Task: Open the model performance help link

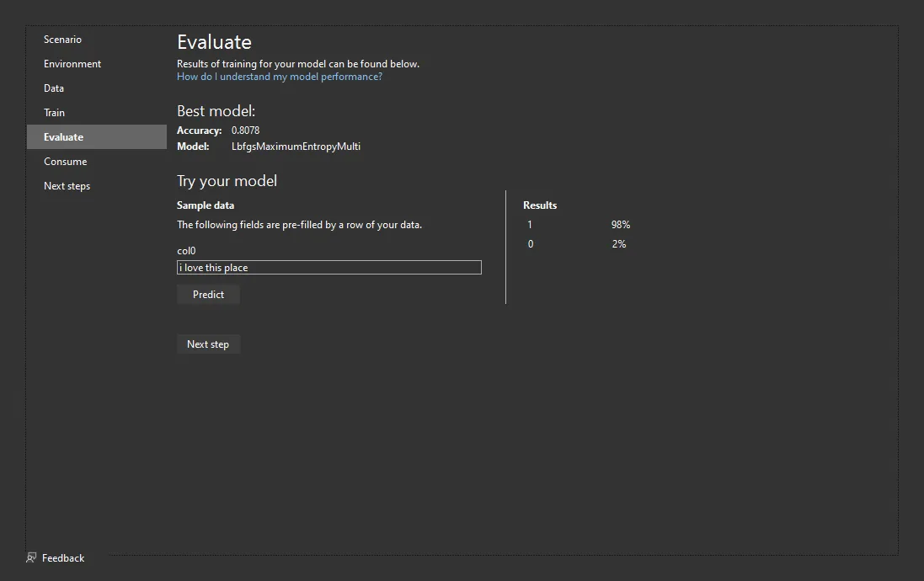Action: click(x=279, y=77)
